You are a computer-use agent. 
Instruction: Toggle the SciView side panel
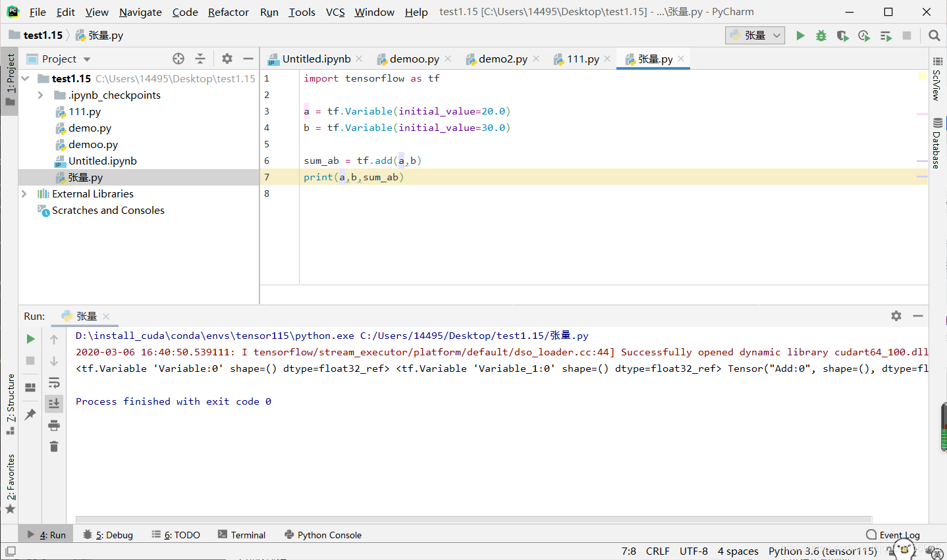pos(938,78)
